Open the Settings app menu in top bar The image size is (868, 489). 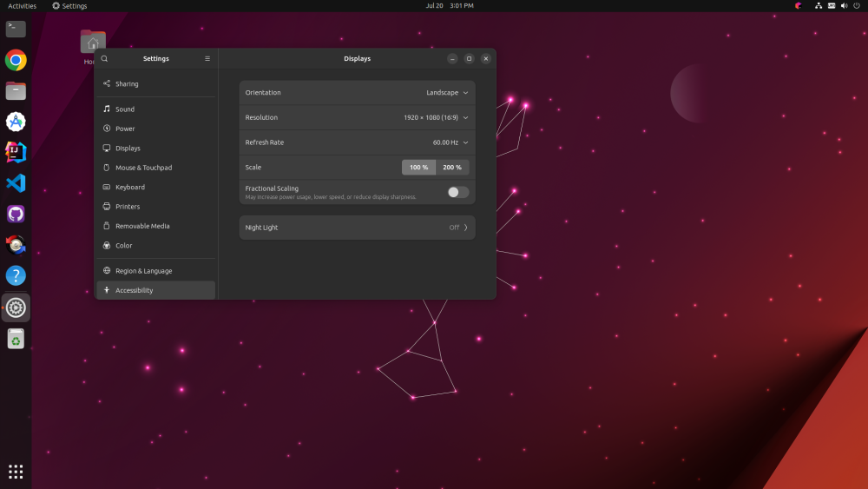tap(69, 5)
